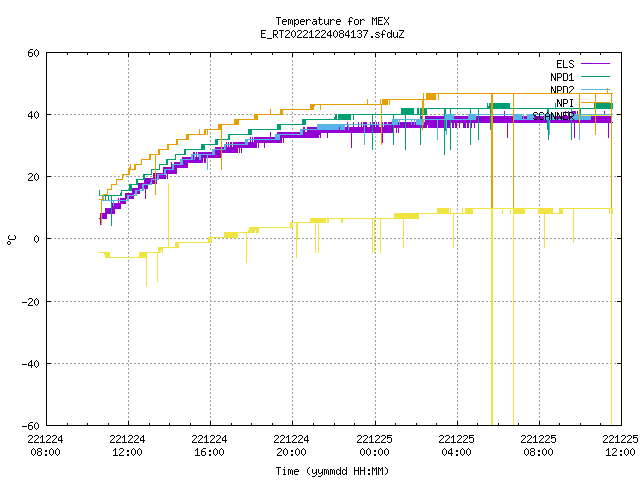
Task: Click the chart title 'Temperature for MEX'
Action: 332,21
